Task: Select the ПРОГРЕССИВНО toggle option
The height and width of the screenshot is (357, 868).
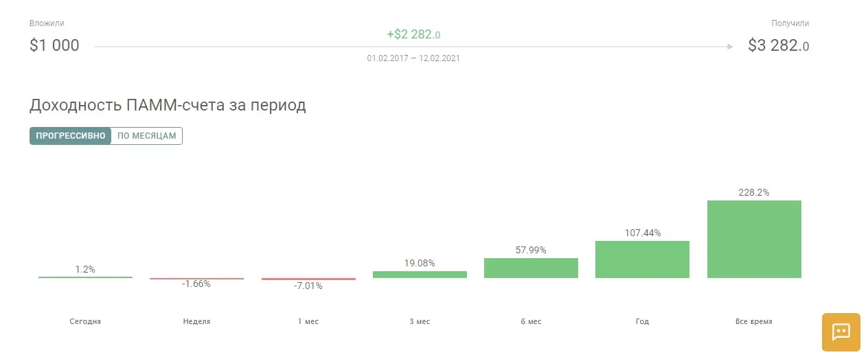Action: tap(70, 136)
